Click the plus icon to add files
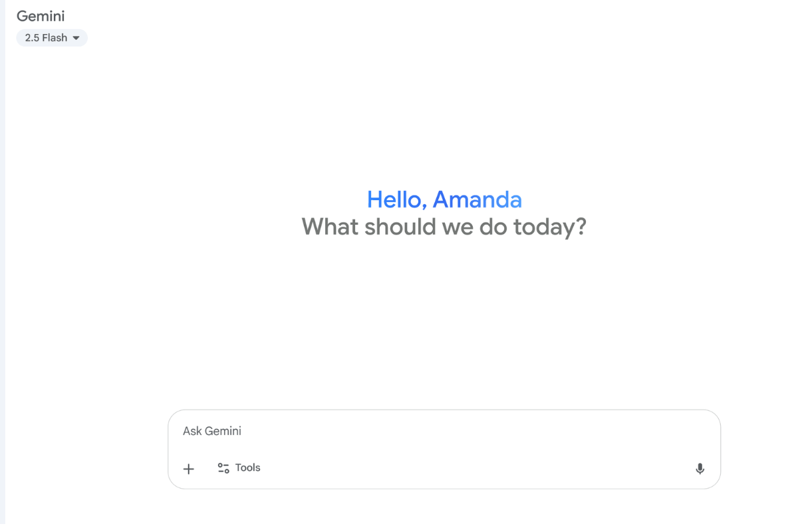798x532 pixels. (x=189, y=469)
